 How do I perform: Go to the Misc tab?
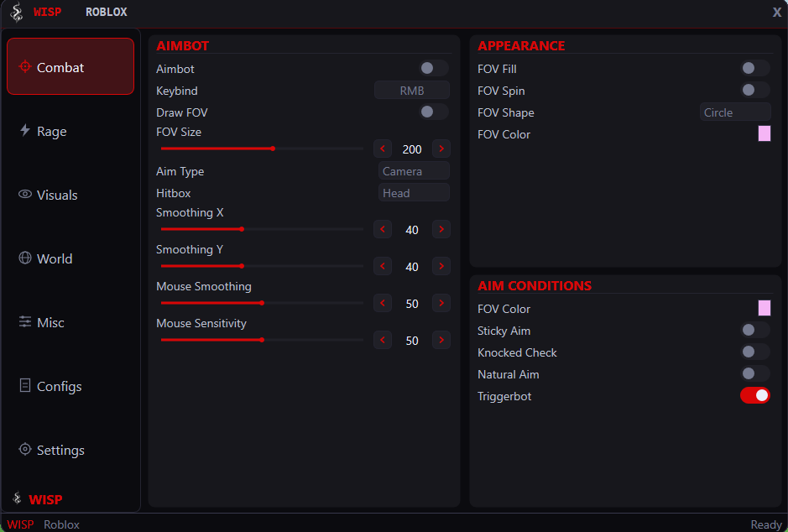click(70, 322)
